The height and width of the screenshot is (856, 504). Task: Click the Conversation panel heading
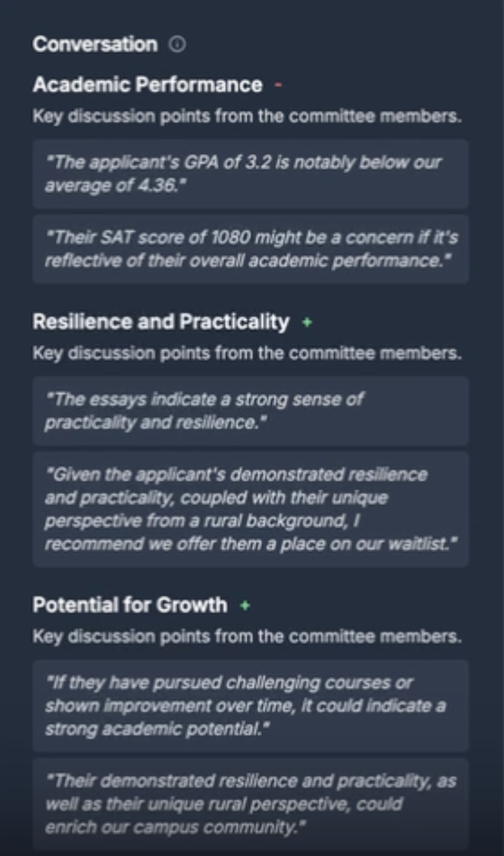(95, 44)
